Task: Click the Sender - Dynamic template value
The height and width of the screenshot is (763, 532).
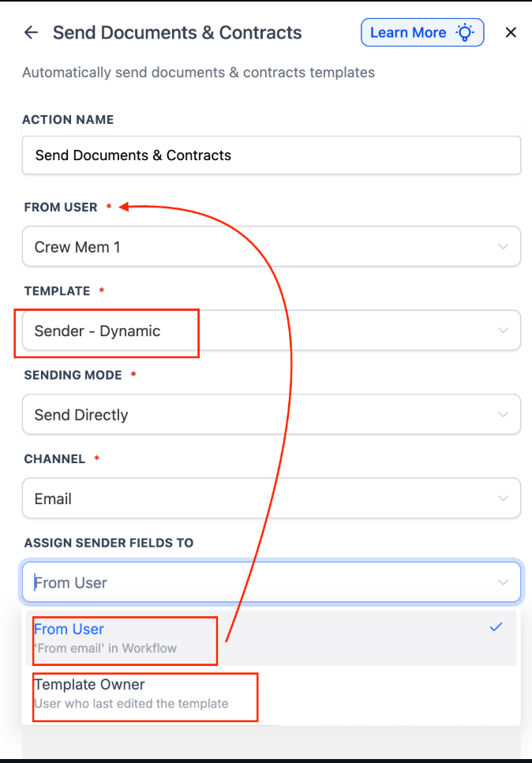Action: (x=97, y=331)
